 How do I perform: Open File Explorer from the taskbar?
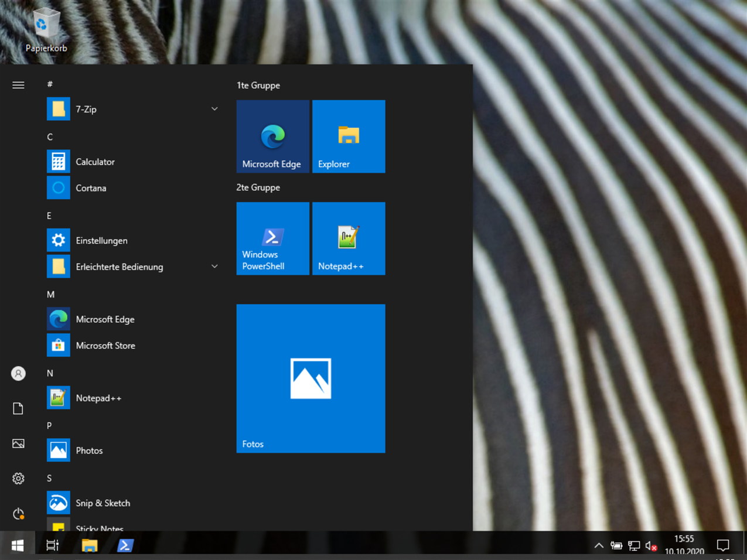90,545
